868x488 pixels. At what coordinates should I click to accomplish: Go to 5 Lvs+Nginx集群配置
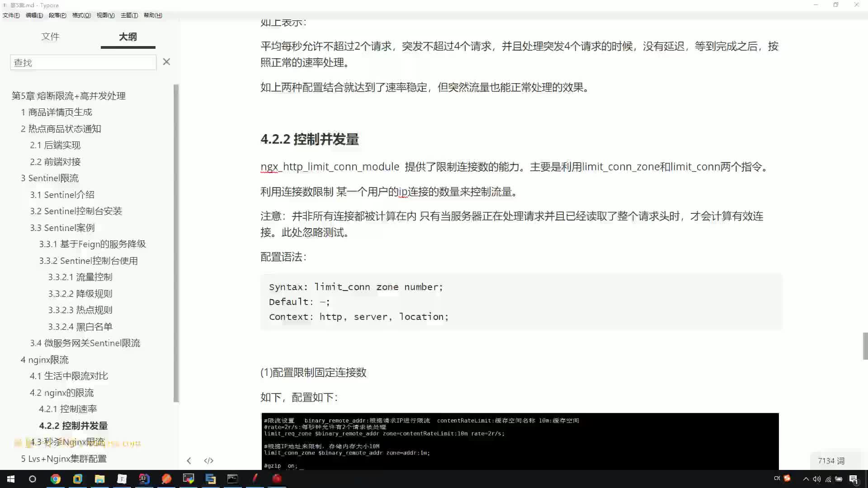pyautogui.click(x=64, y=459)
